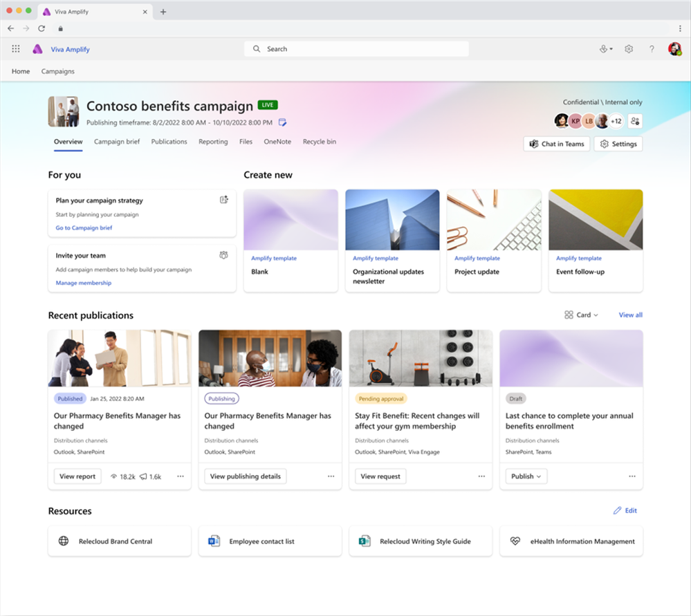This screenshot has width=691, height=616.
Task: Click the browser reload icon
Action: pyautogui.click(x=42, y=28)
